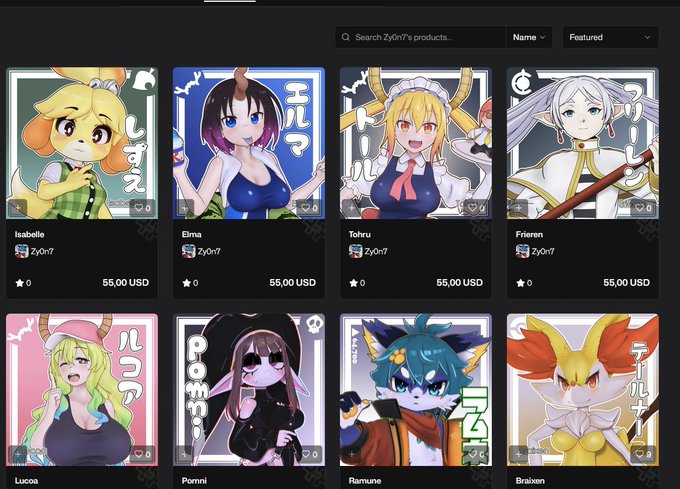Click the Braixen product title
This screenshot has height=489, width=680.
point(530,481)
